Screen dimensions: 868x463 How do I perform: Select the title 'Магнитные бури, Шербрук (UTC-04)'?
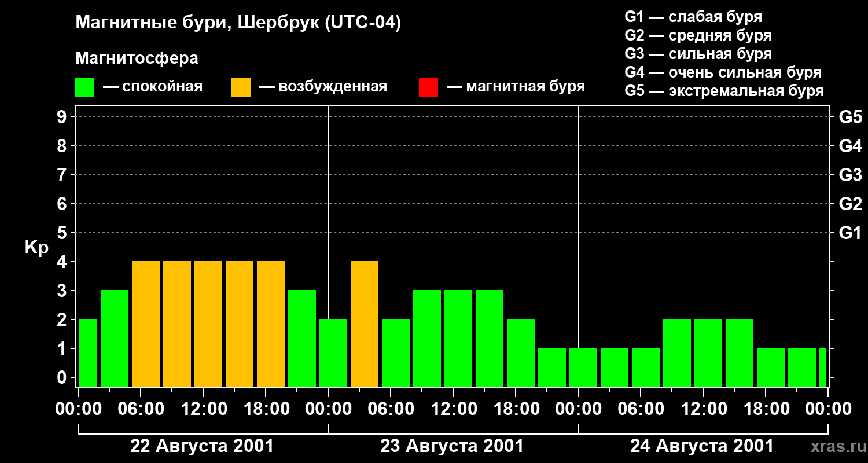pyautogui.click(x=238, y=23)
